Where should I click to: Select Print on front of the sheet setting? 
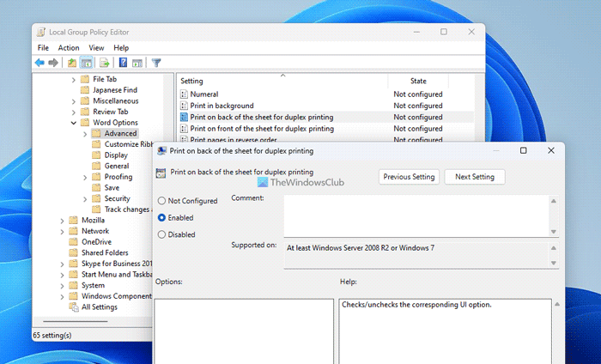point(262,129)
